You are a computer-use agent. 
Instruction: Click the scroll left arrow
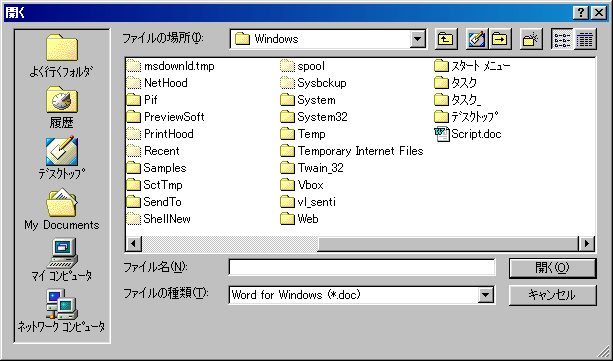tap(134, 244)
